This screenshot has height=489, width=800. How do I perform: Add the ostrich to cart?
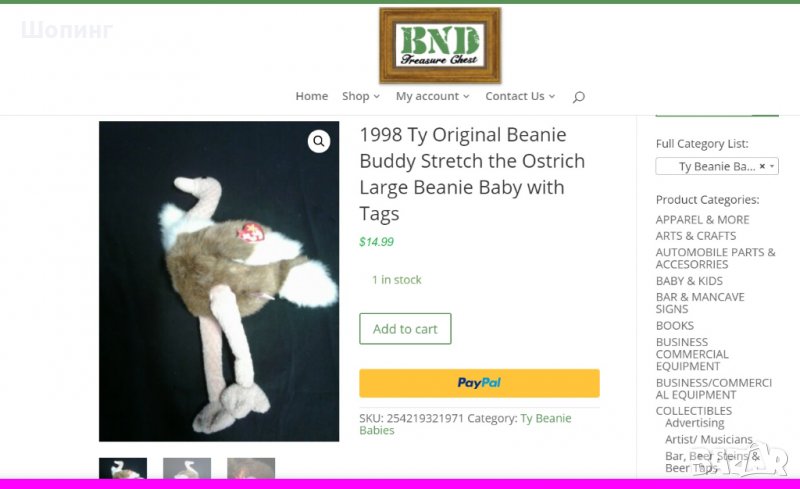[405, 329]
